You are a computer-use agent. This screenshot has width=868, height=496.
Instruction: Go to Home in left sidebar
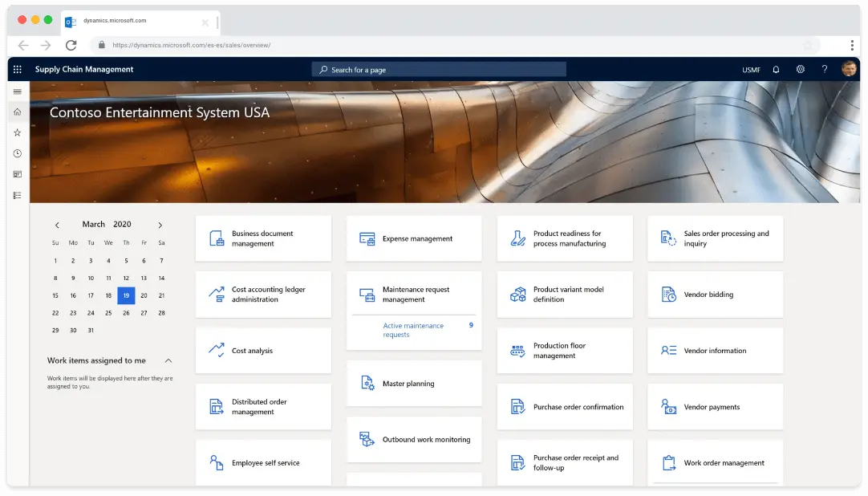[18, 112]
